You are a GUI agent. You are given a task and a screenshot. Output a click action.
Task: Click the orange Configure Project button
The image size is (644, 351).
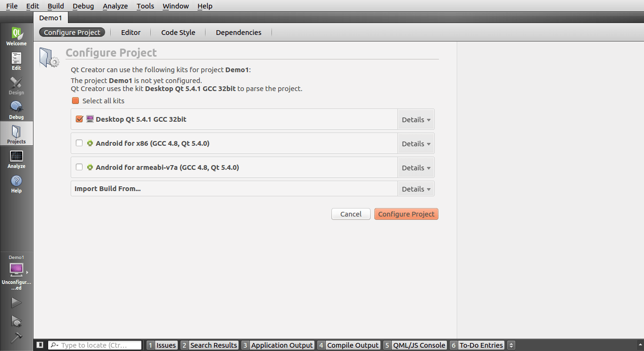coord(406,214)
